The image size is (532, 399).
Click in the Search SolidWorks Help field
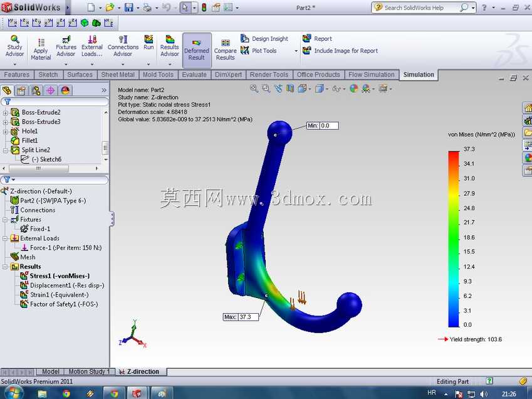[x=419, y=8]
